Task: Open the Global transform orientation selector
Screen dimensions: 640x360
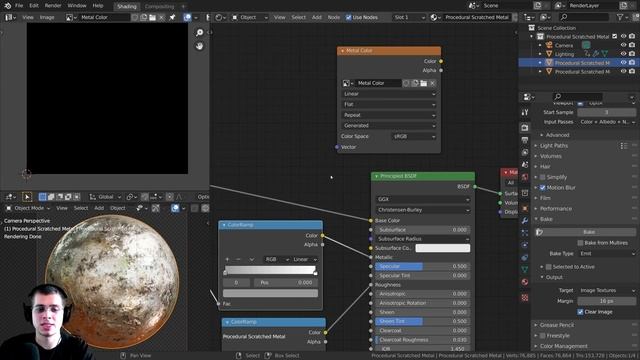Action: (105, 197)
